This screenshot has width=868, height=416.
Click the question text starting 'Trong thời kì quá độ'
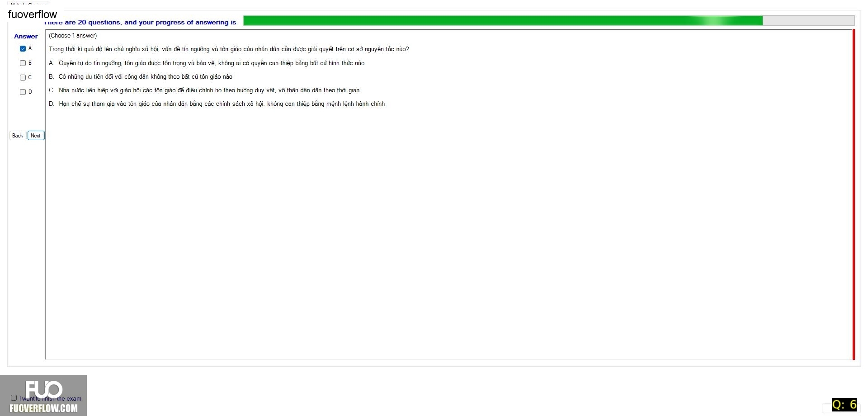pos(229,49)
